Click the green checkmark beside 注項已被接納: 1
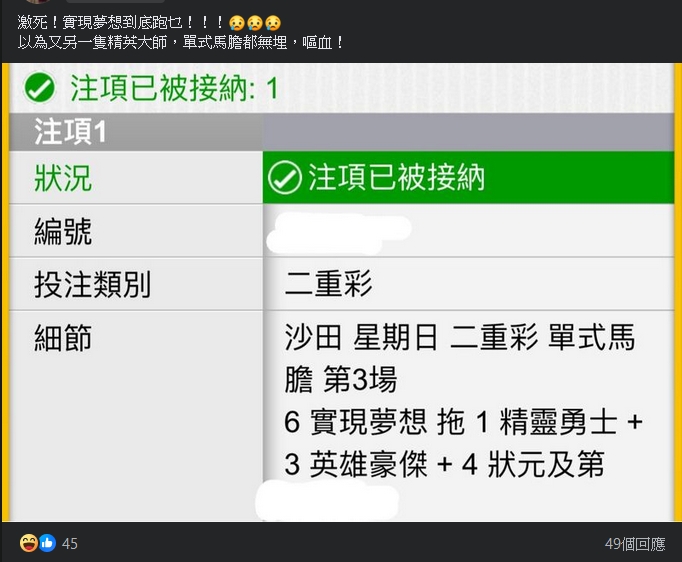Image resolution: width=682 pixels, height=562 pixels. [39, 89]
